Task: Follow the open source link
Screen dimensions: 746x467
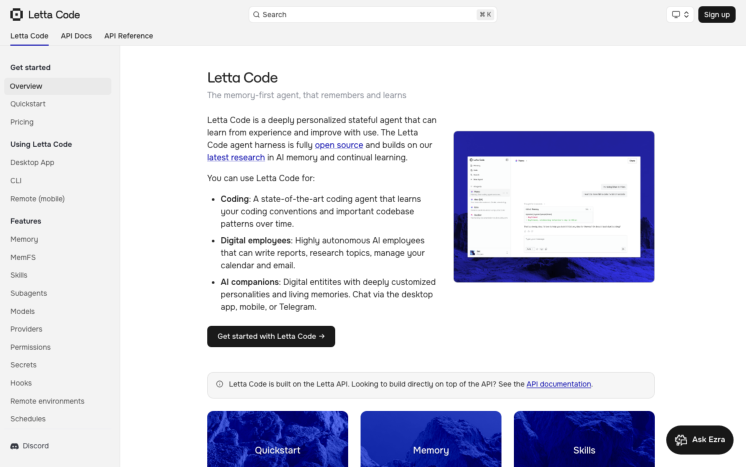Action: click(339, 145)
